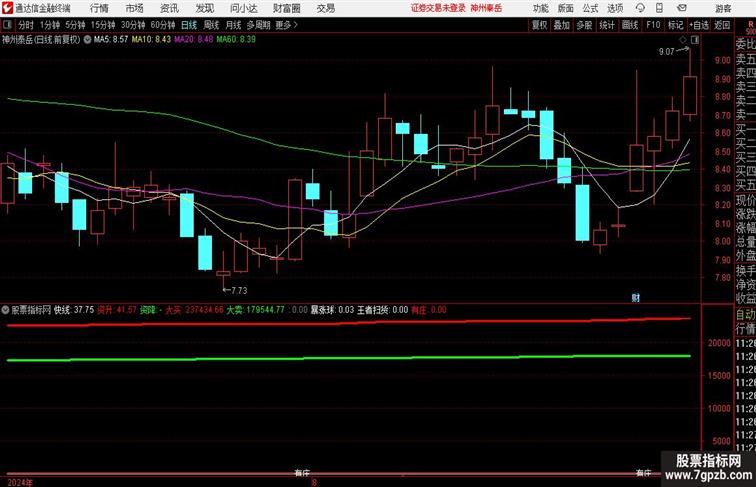Click the green 大卖 indicator line
The height and width of the screenshot is (487, 756).
[349, 358]
